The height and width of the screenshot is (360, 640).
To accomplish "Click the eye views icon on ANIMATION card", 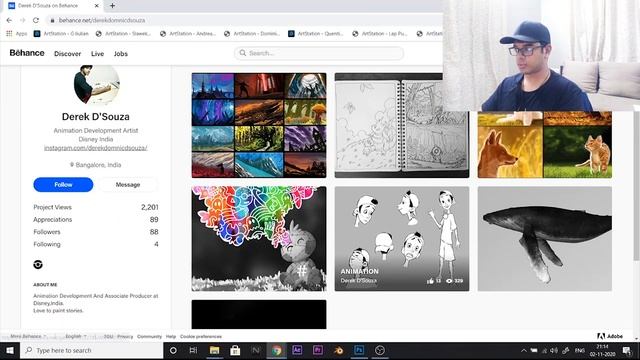I will [x=449, y=281].
